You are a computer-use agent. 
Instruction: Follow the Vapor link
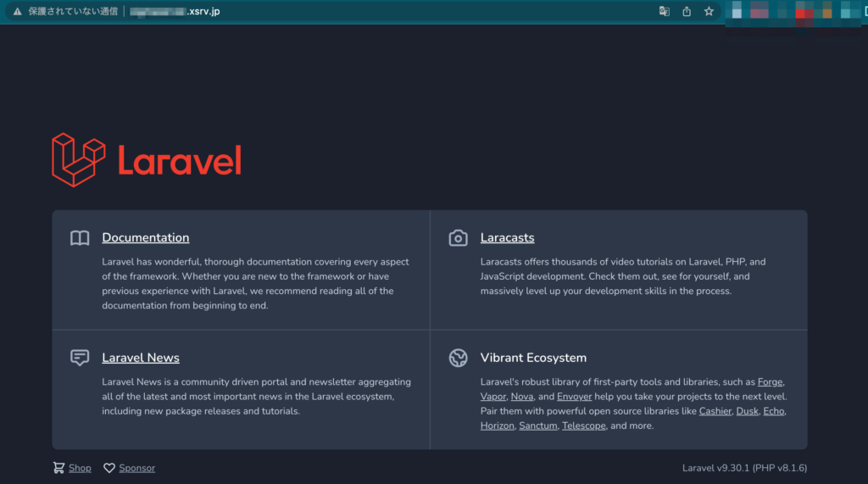click(x=493, y=397)
